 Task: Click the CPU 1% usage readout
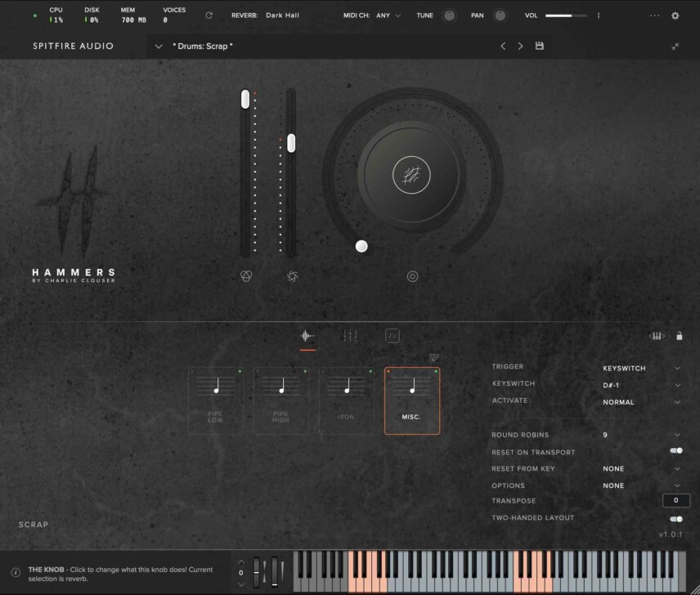click(x=56, y=20)
